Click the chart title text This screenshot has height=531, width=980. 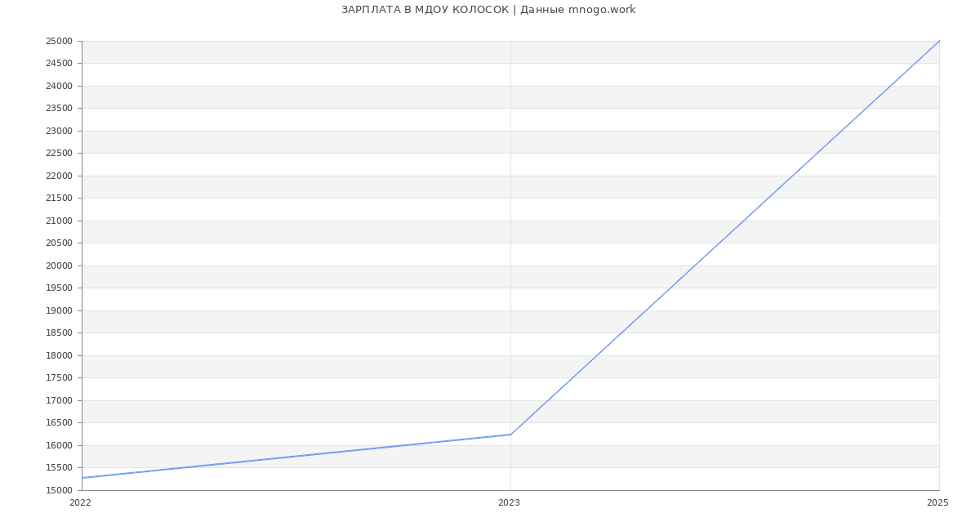(x=488, y=10)
